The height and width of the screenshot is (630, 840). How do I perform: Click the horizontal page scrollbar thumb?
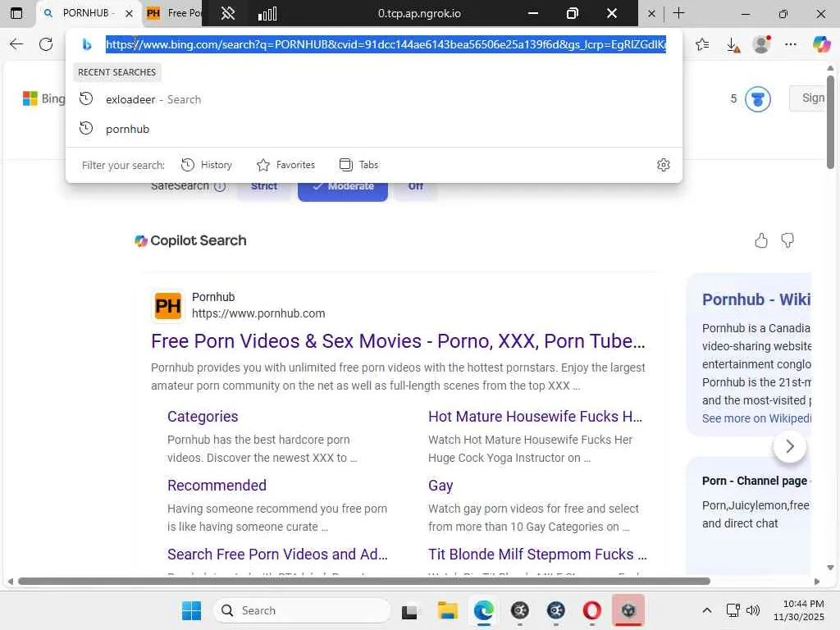[363, 582]
